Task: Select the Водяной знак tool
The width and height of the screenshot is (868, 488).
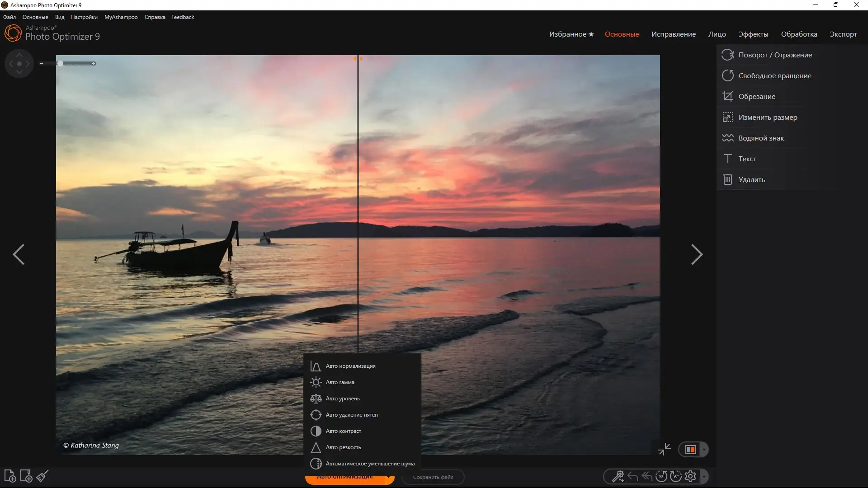Action: point(761,138)
